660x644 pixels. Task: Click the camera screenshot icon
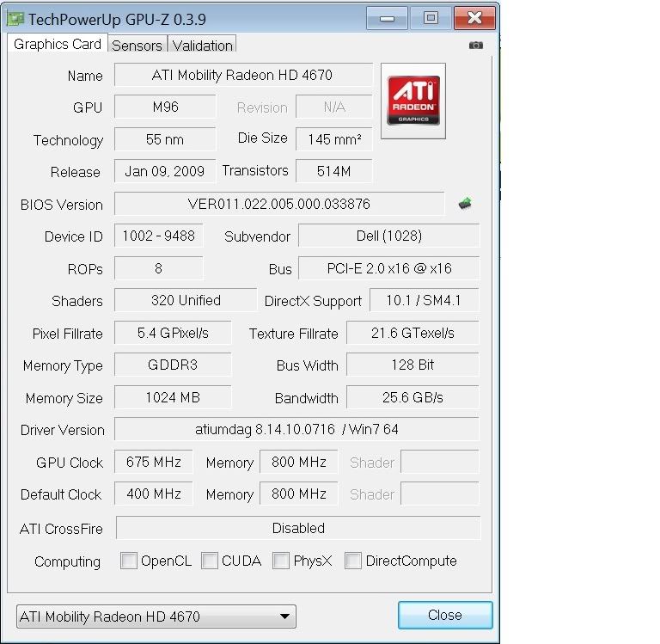(475, 45)
